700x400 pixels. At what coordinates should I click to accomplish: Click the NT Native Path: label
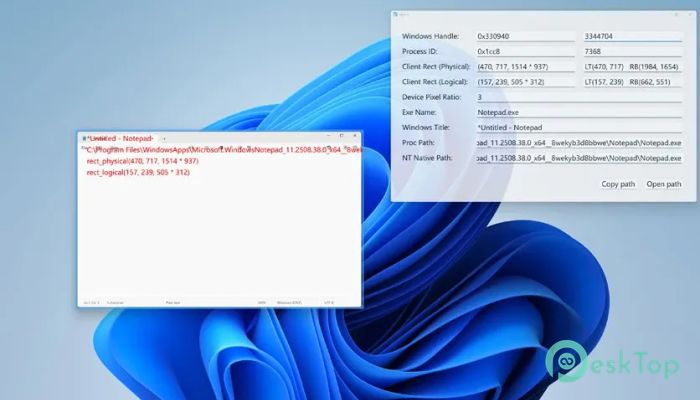coord(427,158)
